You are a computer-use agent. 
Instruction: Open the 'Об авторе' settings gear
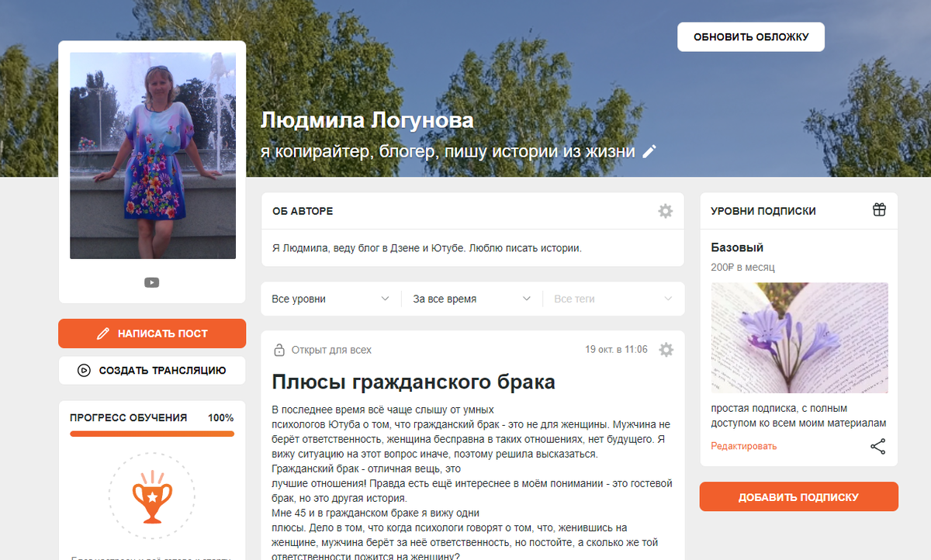click(x=665, y=211)
